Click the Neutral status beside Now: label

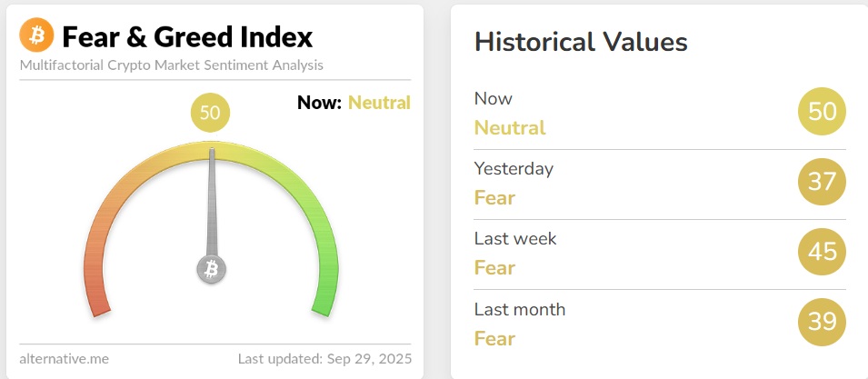(x=379, y=103)
